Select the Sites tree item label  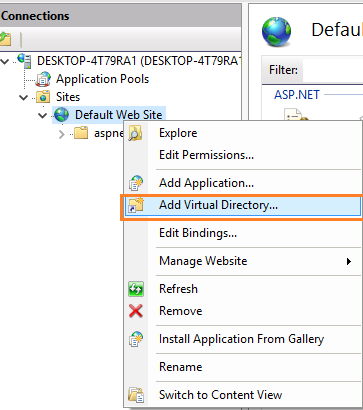(68, 97)
